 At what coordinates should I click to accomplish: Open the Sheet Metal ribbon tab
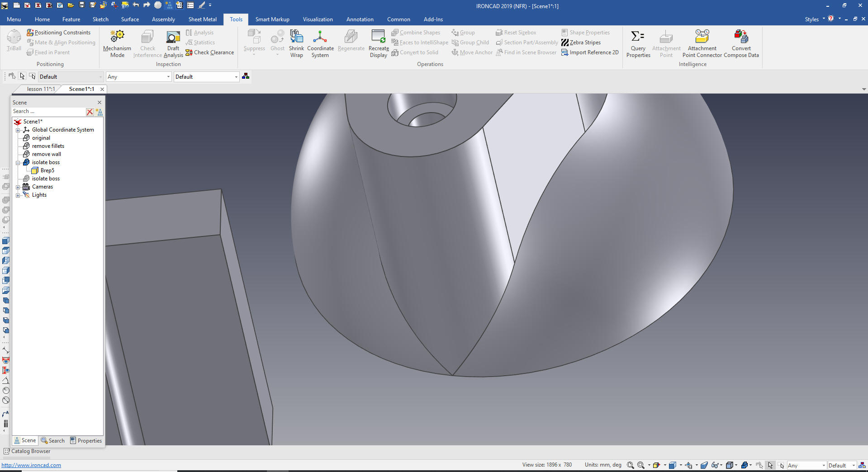pyautogui.click(x=202, y=19)
